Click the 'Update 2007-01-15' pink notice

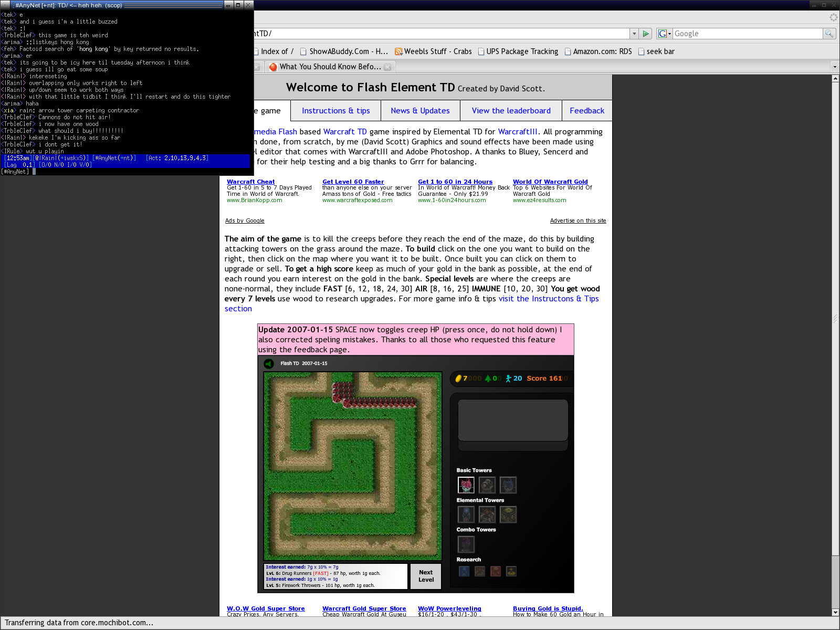[416, 340]
